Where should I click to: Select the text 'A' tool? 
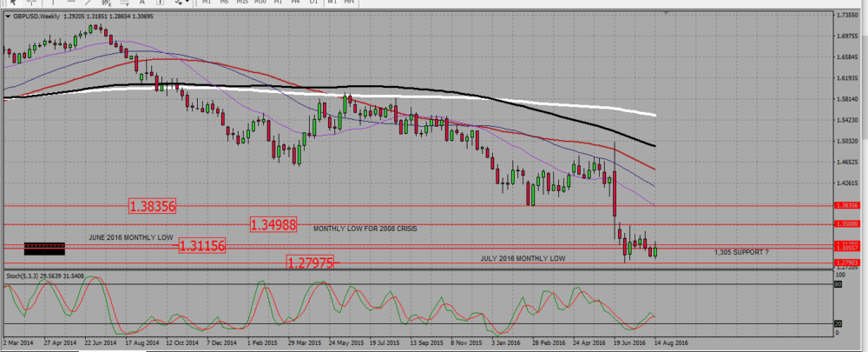click(x=142, y=3)
